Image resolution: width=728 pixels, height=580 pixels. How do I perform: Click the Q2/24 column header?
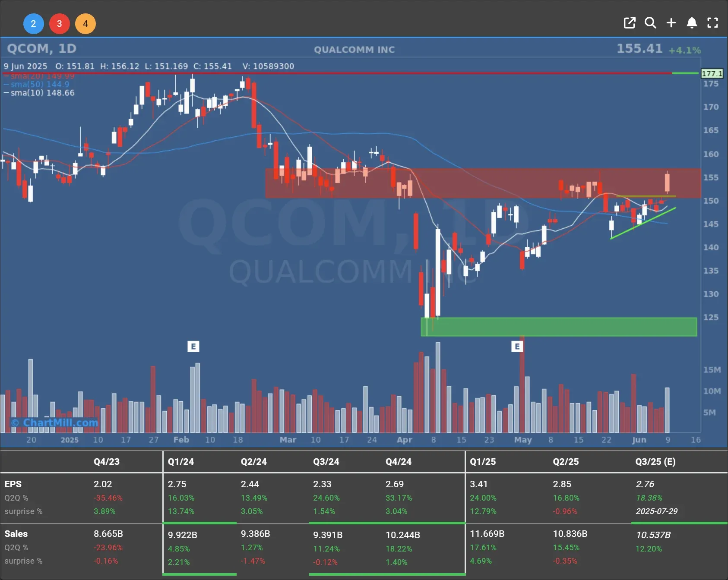(x=254, y=461)
